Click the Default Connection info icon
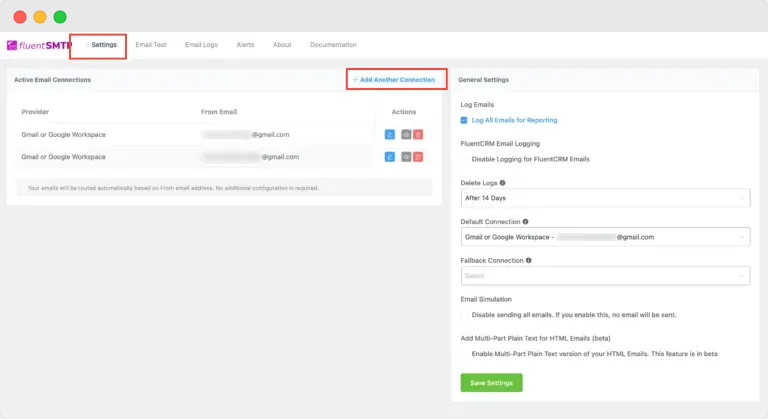768x419 pixels. [526, 221]
